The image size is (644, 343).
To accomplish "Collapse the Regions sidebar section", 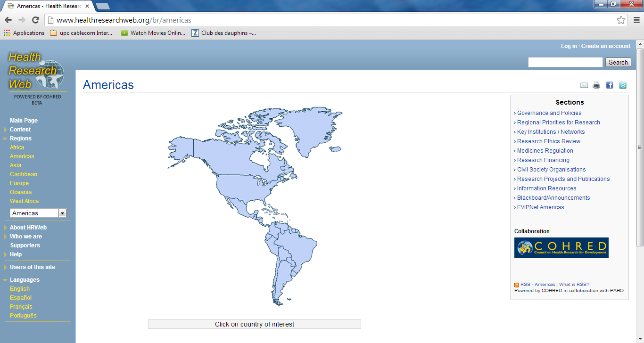I will coord(20,139).
